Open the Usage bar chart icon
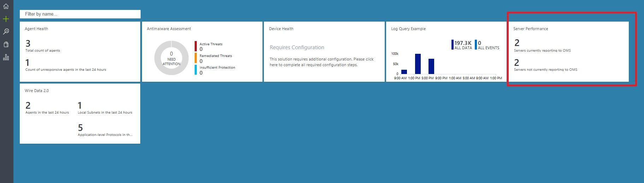 [x=6, y=57]
